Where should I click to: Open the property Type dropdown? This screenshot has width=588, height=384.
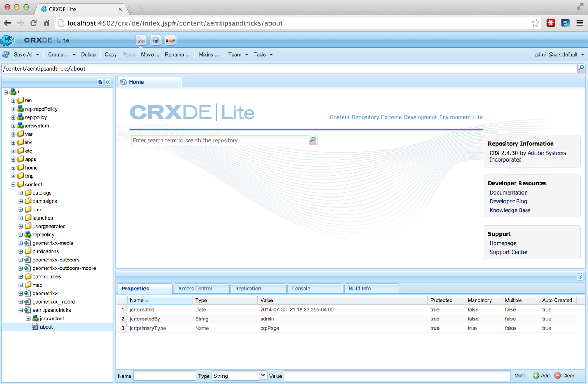pyautogui.click(x=263, y=376)
